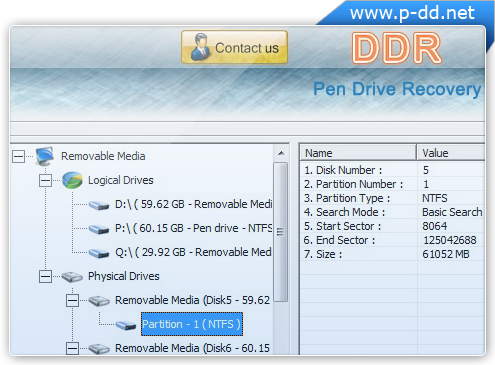Click the D:\ drive icon
The width and height of the screenshot is (495, 365).
[x=99, y=205]
